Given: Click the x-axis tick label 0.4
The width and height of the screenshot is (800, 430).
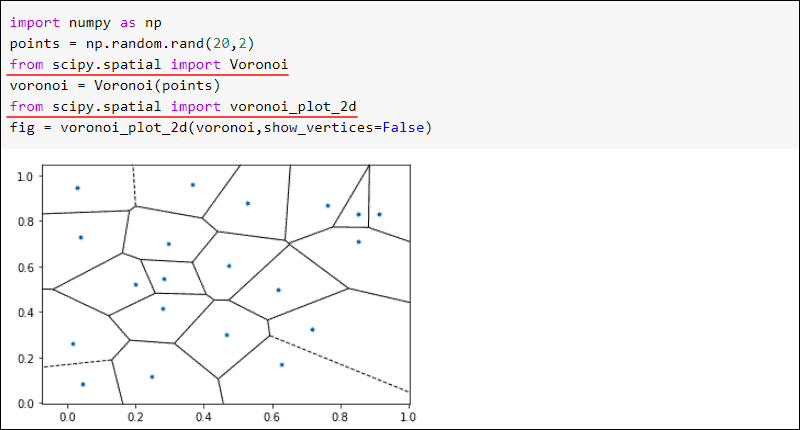Looking at the screenshot, I should click(204, 417).
